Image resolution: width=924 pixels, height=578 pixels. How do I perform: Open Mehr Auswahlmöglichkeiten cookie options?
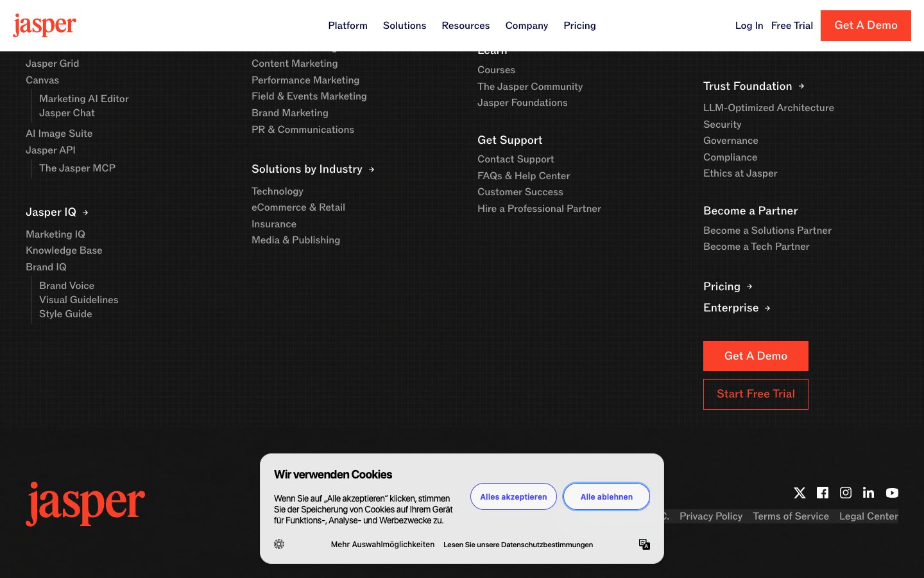tap(382, 545)
